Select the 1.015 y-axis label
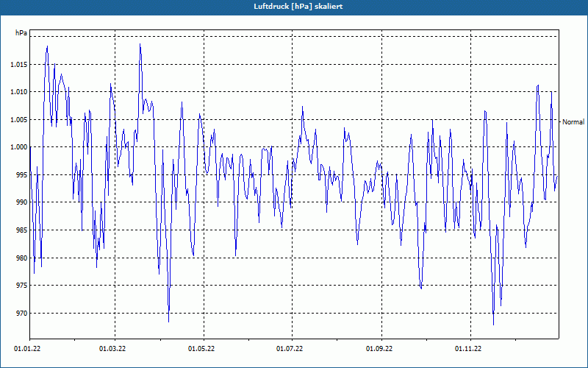Screen dimensions: 588x368 (x=19, y=65)
